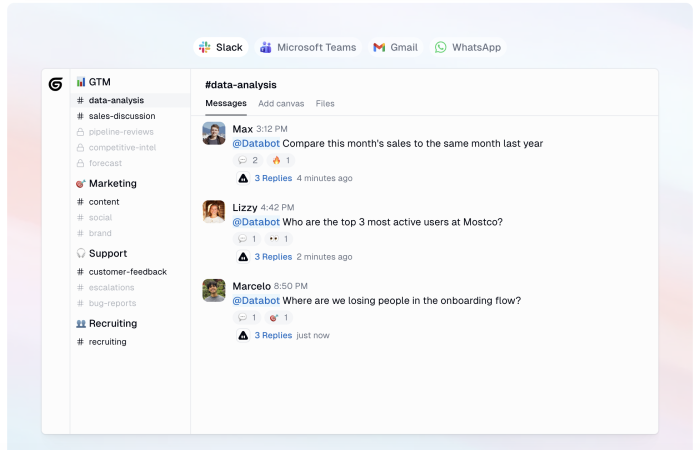Screen dimensions: 700x450
Task: Collapse the Support section header
Action: click(107, 254)
